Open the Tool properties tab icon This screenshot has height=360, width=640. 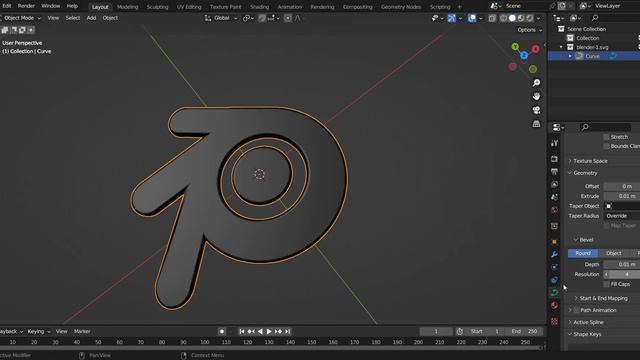(x=554, y=143)
